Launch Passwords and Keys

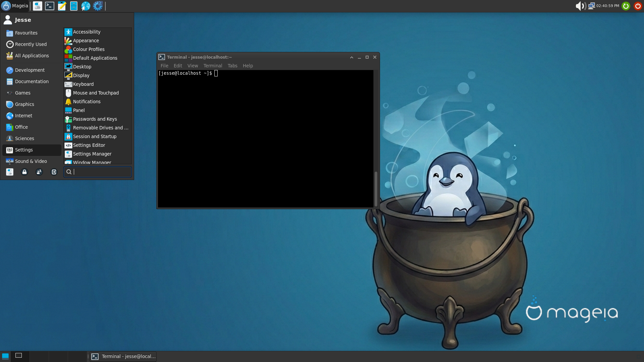click(98, 119)
